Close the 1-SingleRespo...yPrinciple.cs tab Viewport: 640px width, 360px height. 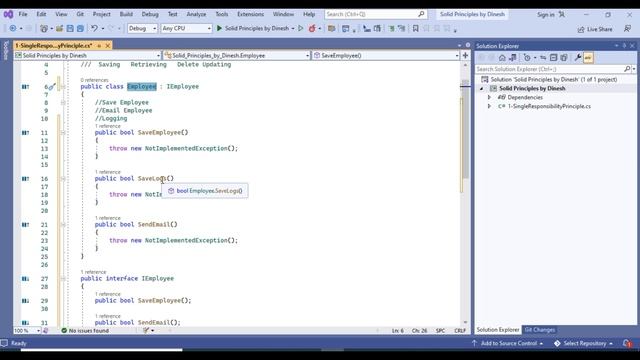[x=108, y=46]
